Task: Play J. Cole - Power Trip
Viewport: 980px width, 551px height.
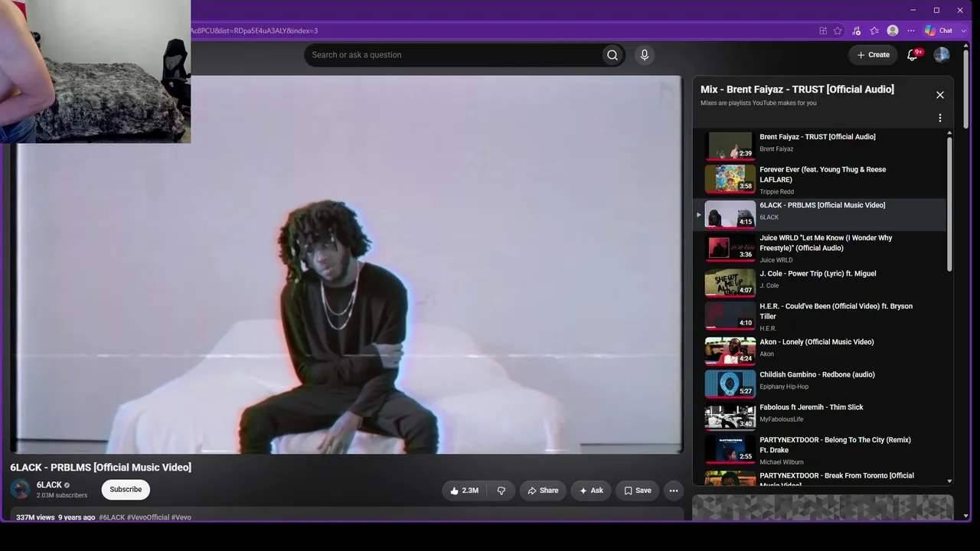Action: 820,282
